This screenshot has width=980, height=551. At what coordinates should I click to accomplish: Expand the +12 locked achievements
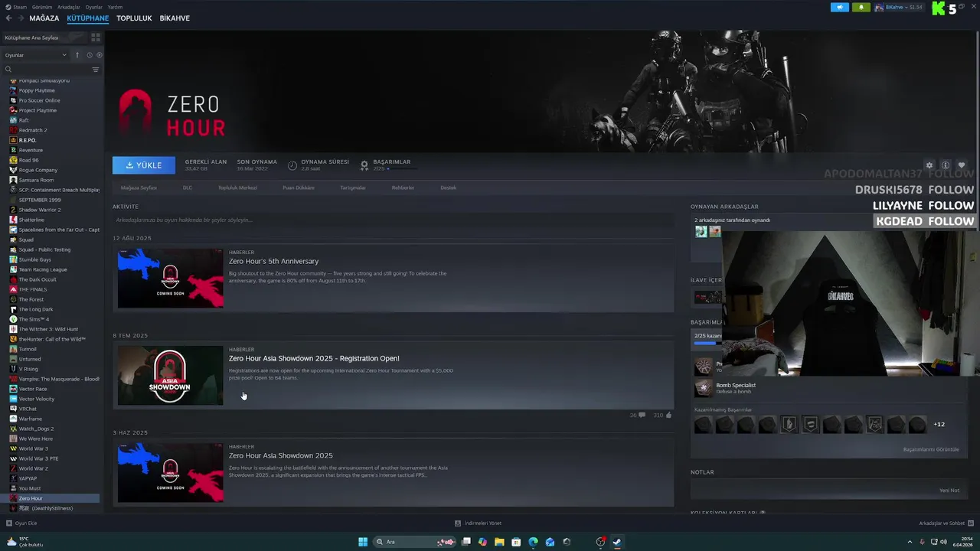click(x=939, y=424)
